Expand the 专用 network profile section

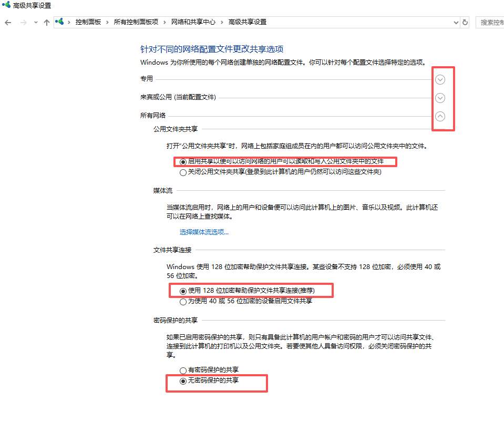(x=440, y=79)
